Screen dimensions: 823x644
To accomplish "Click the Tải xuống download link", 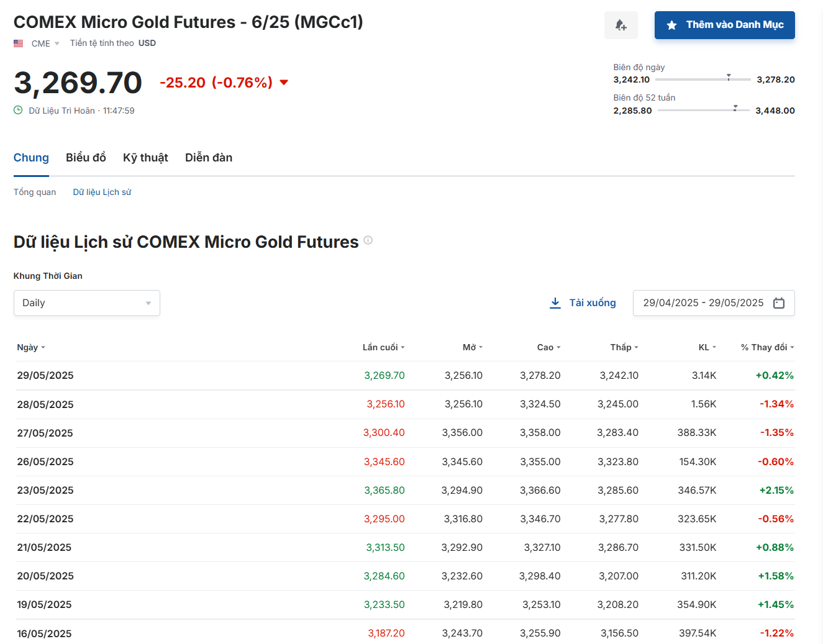I will pyautogui.click(x=583, y=303).
